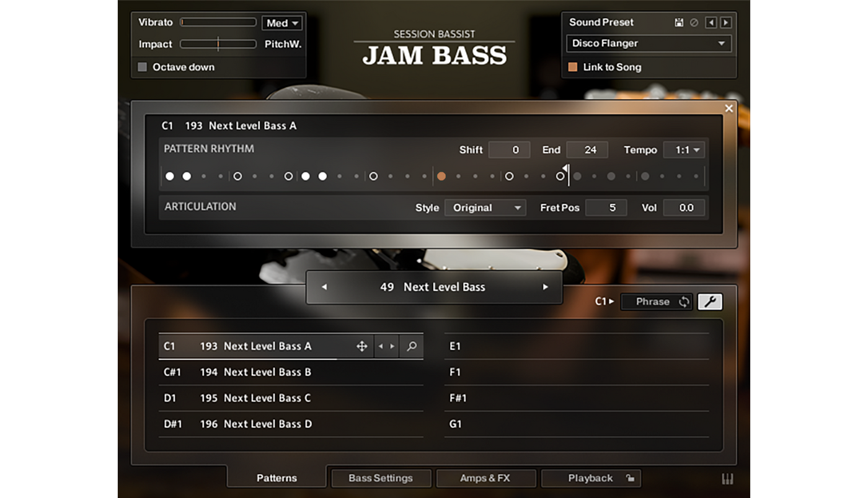Select pattern 196 Next Level Bass D
The width and height of the screenshot is (868, 498).
(291, 424)
